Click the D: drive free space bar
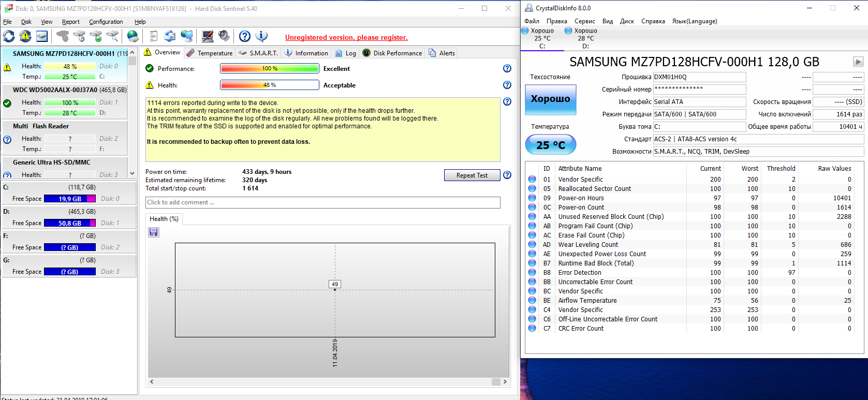Screen dimensions: 868x400 pos(70,223)
